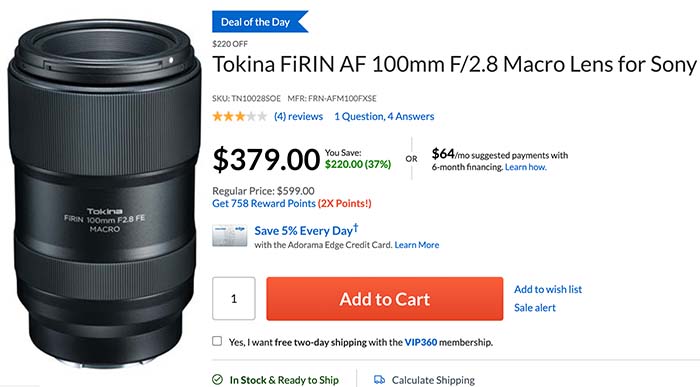Click Get 758 Reward Points link

(264, 204)
